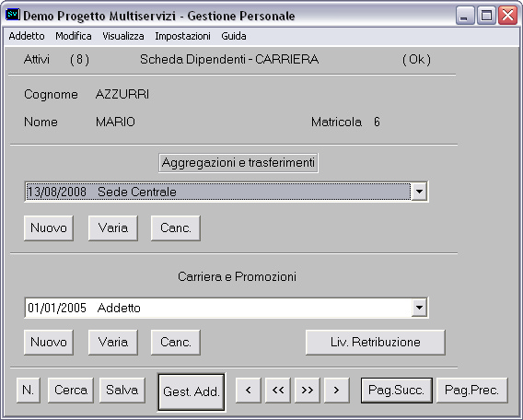Click the ( Ok ) status text
Screen dimensions: 523x420
point(416,59)
